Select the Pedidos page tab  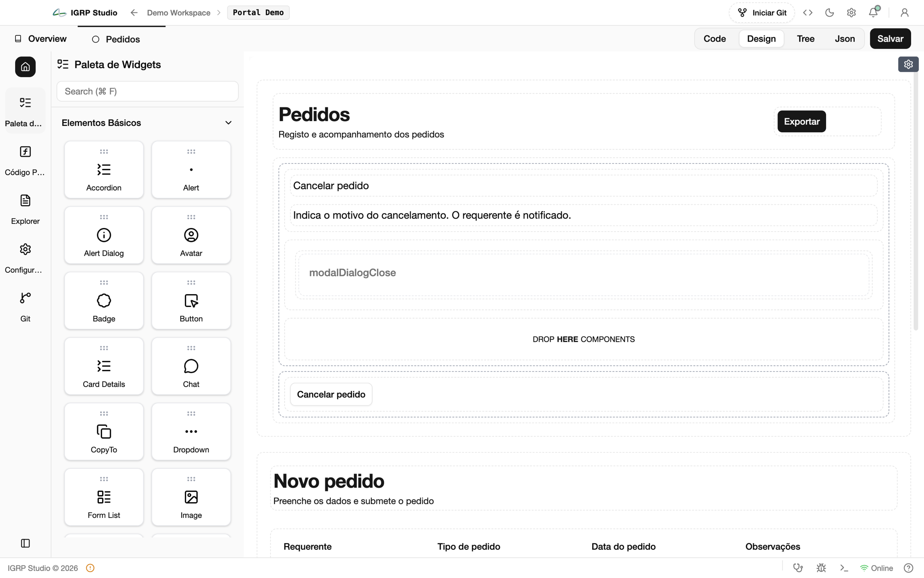(x=116, y=39)
